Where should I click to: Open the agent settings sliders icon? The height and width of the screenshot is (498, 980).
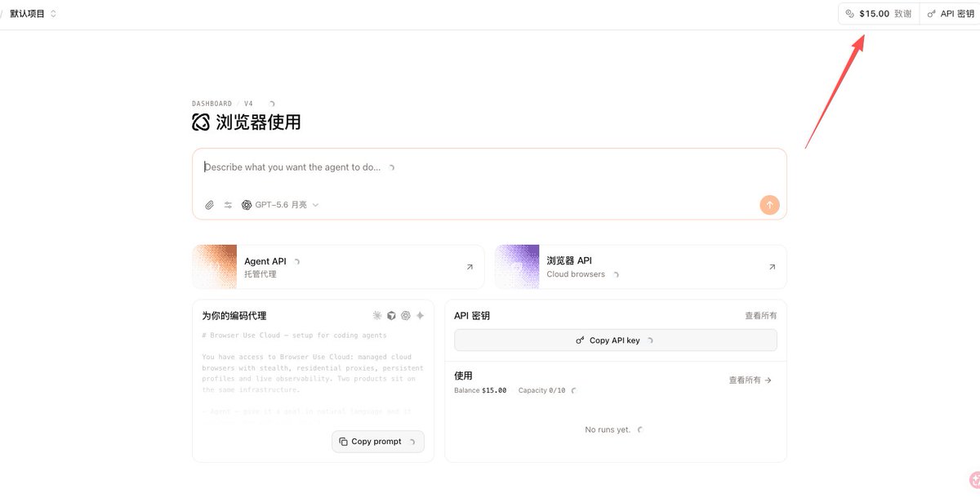pos(228,205)
